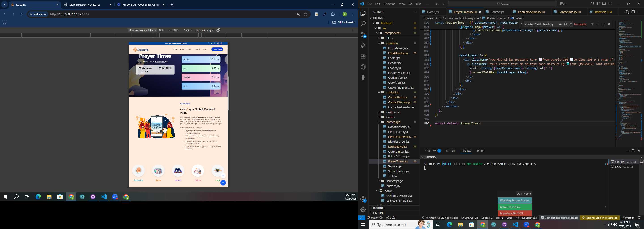
Task: Open the Chrome zoom magnifier icon in address bar
Action: pyautogui.click(x=298, y=14)
